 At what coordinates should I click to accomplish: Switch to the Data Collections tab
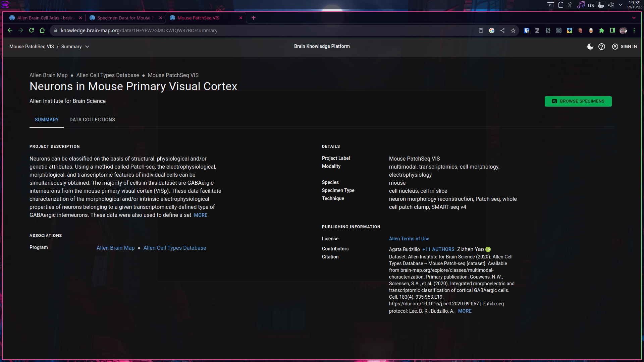pos(92,120)
